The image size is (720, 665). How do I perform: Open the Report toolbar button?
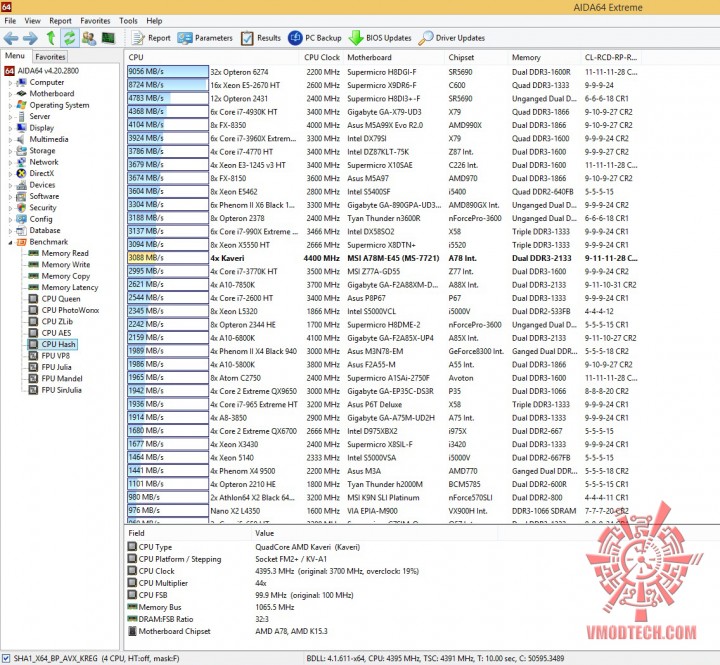pyautogui.click(x=151, y=38)
